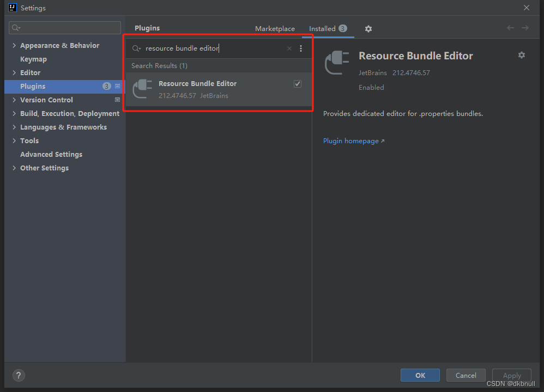This screenshot has height=392, width=544.
Task: Click the large plug icon in details
Action: point(336,63)
